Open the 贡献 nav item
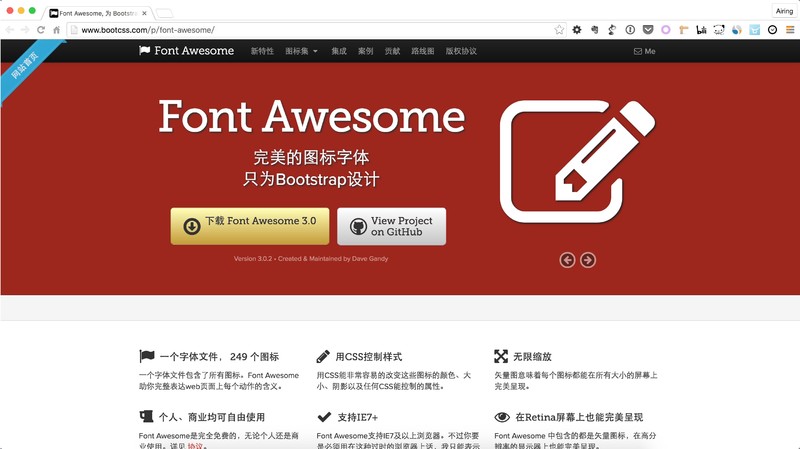Screen dimensions: 800x449 click(392, 51)
